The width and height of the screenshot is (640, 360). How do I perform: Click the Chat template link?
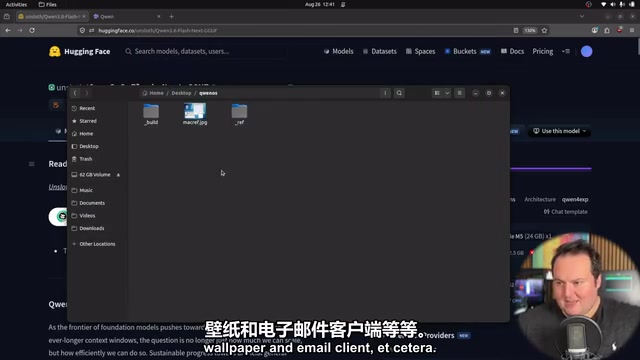pos(566,212)
